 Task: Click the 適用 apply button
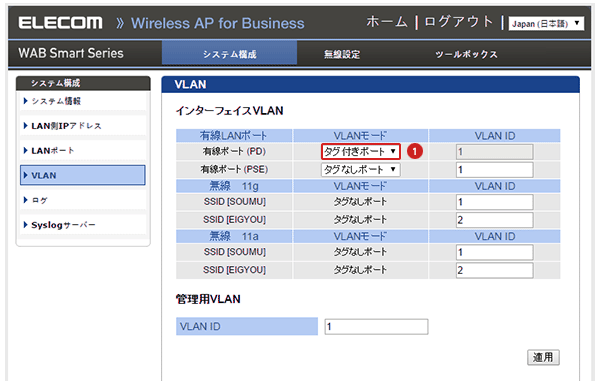coord(543,357)
